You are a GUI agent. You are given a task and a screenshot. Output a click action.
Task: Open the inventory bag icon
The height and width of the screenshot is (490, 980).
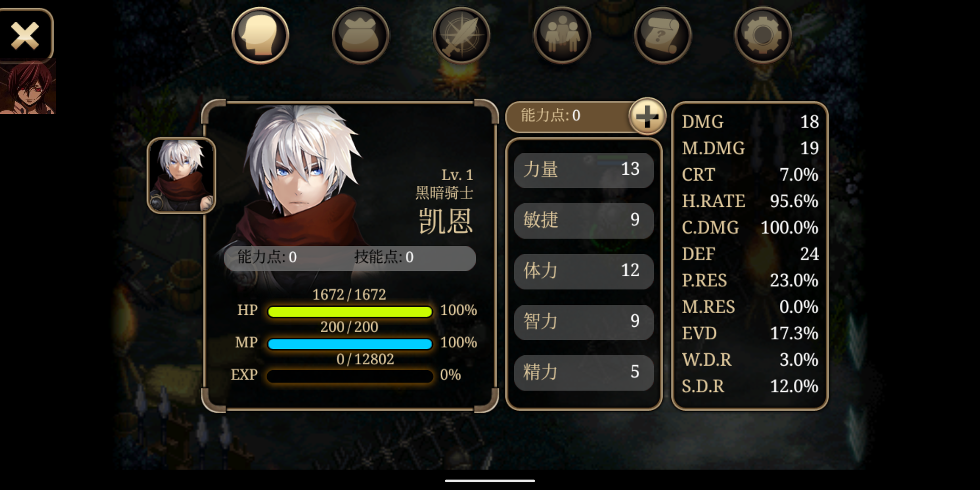pyautogui.click(x=361, y=35)
